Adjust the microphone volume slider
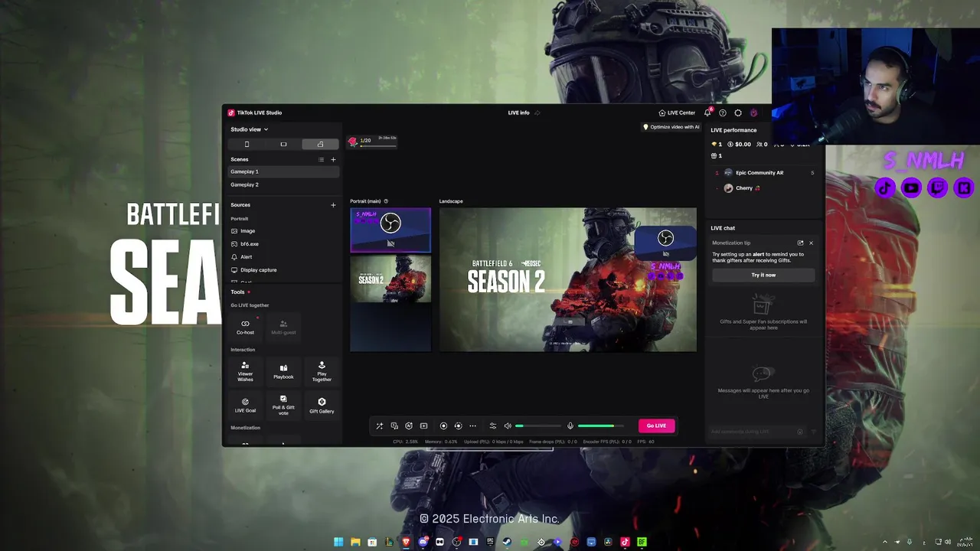 (602, 425)
